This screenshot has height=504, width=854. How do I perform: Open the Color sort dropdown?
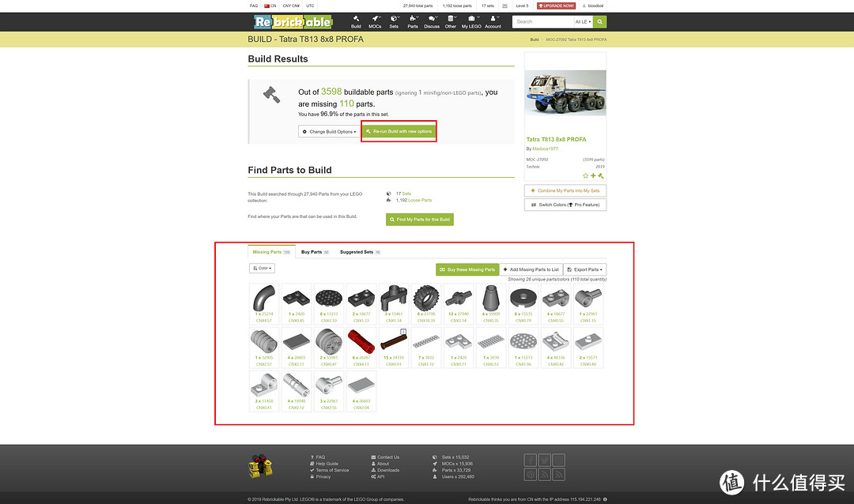coord(262,269)
